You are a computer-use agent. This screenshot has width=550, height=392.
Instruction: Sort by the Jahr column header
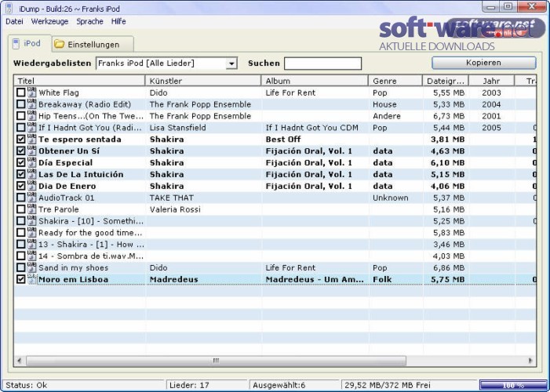pyautogui.click(x=491, y=81)
